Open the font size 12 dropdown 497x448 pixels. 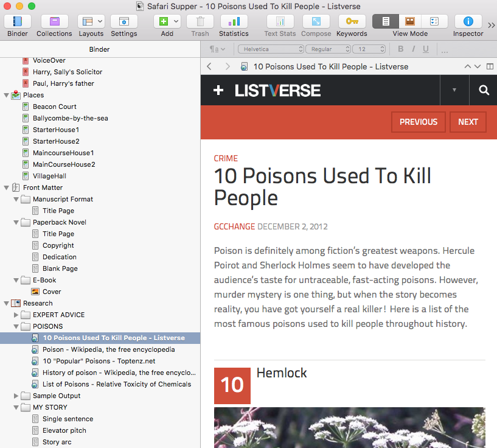point(369,49)
